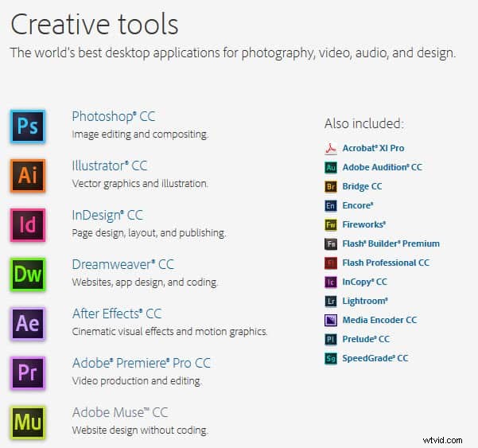The height and width of the screenshot is (448, 478).
Task: Click the InDesign Id icon
Action: point(28,225)
